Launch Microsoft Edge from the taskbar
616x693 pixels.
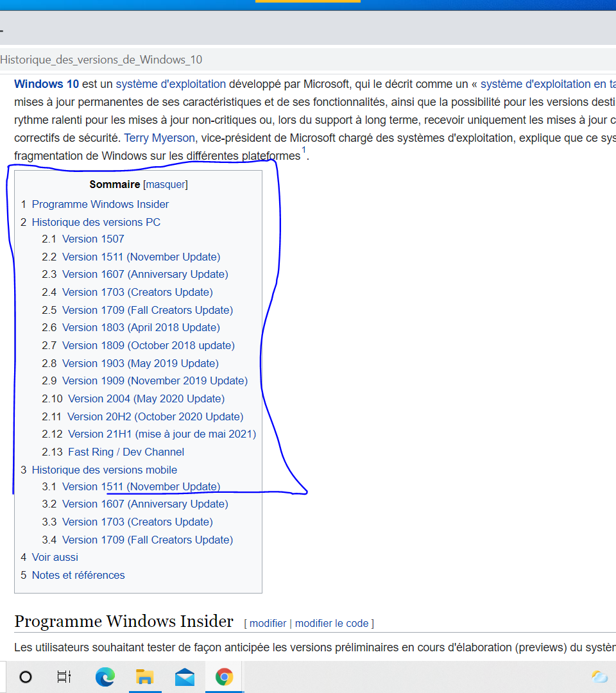point(105,677)
